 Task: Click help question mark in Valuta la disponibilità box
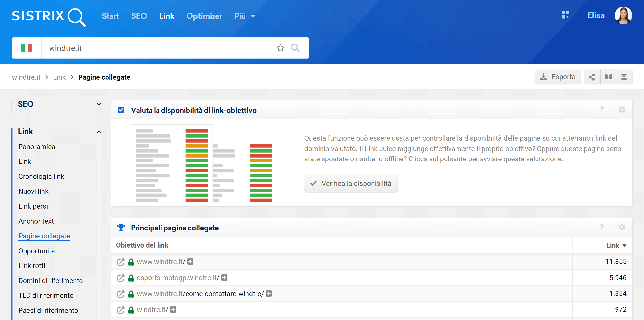pyautogui.click(x=601, y=110)
